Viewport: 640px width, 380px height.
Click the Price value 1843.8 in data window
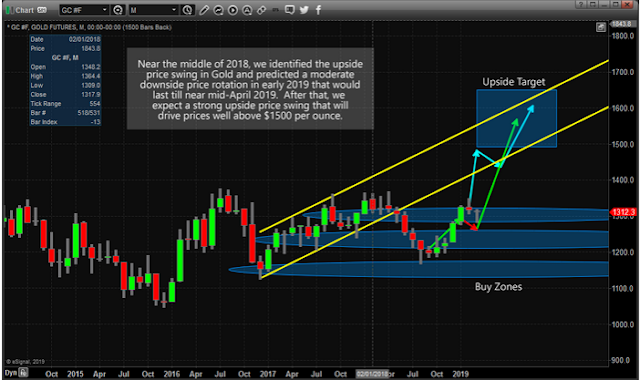(91, 49)
